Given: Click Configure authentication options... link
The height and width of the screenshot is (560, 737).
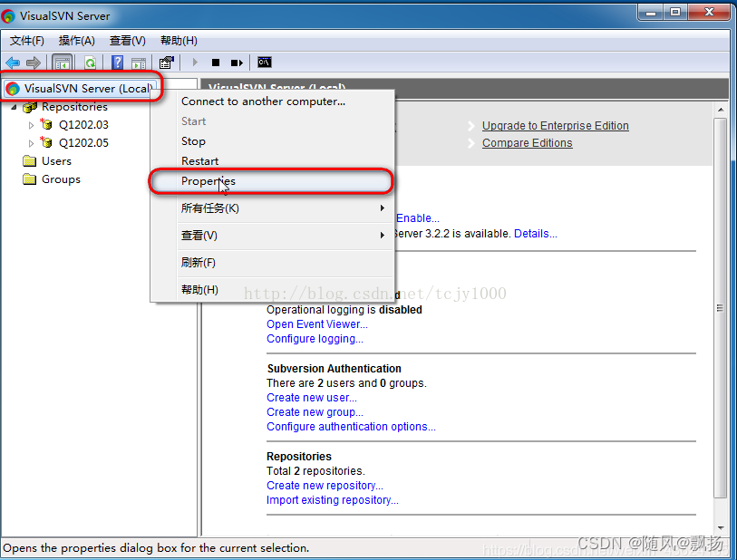Looking at the screenshot, I should 351,427.
